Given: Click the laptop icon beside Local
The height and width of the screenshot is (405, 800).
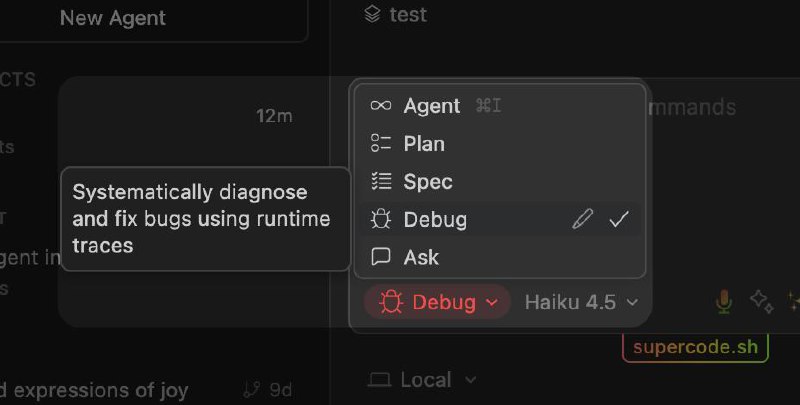Looking at the screenshot, I should (x=379, y=380).
